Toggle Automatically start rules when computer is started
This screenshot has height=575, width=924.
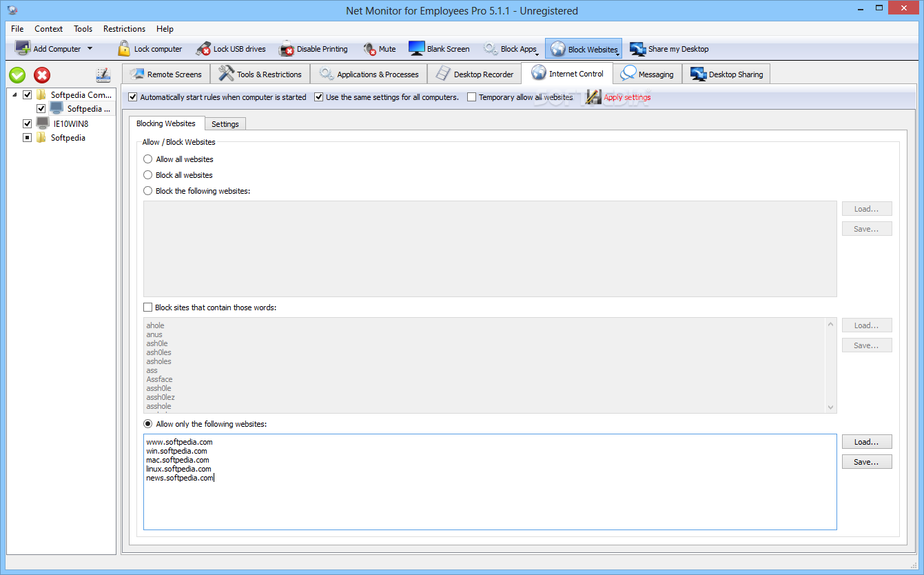(133, 97)
